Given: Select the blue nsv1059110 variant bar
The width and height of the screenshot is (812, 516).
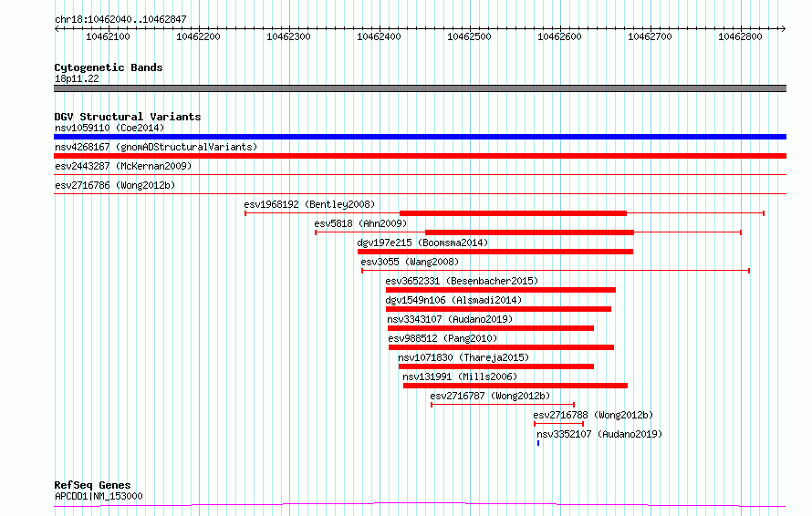Looking at the screenshot, I should point(420,137).
